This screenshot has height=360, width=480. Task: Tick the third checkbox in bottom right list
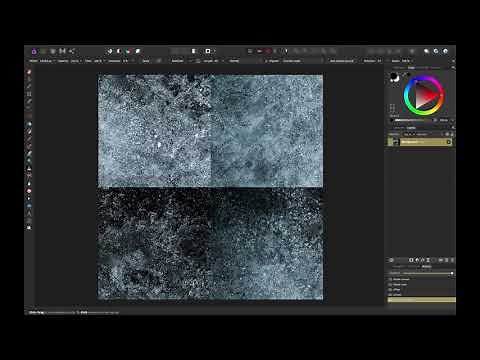coord(390,290)
